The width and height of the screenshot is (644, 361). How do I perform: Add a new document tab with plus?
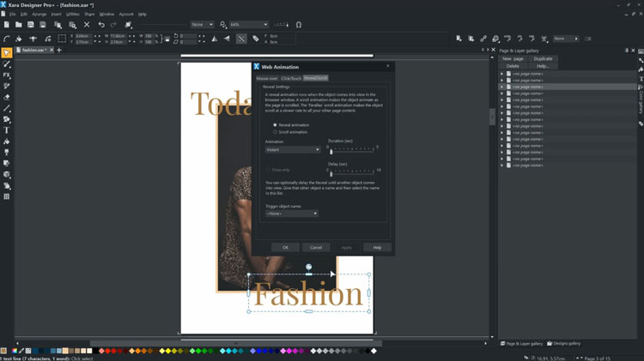click(x=59, y=50)
